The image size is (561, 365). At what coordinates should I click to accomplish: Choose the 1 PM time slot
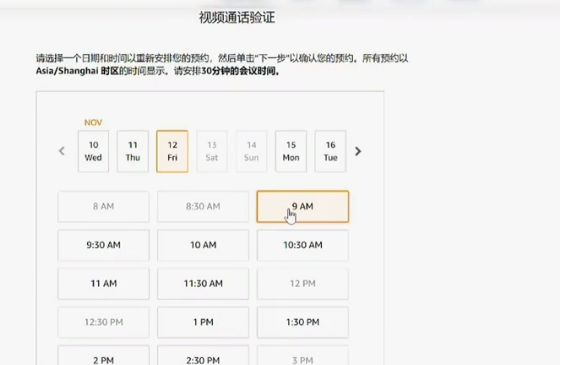tap(203, 322)
